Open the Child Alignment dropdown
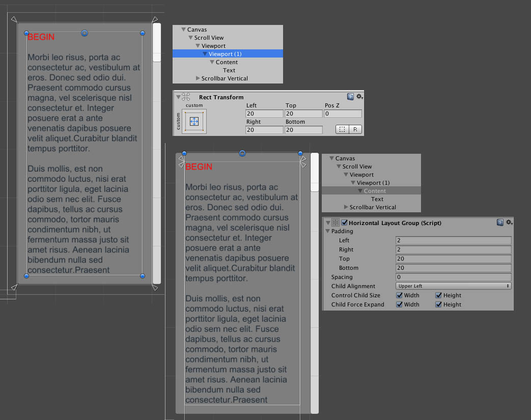The height and width of the screenshot is (420, 531). tap(453, 286)
